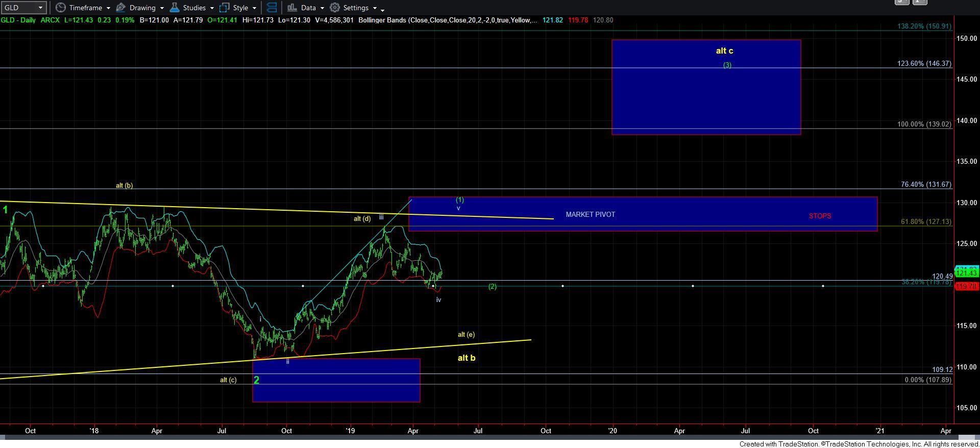Click the chart horizontal scrollbar

(x=490, y=437)
